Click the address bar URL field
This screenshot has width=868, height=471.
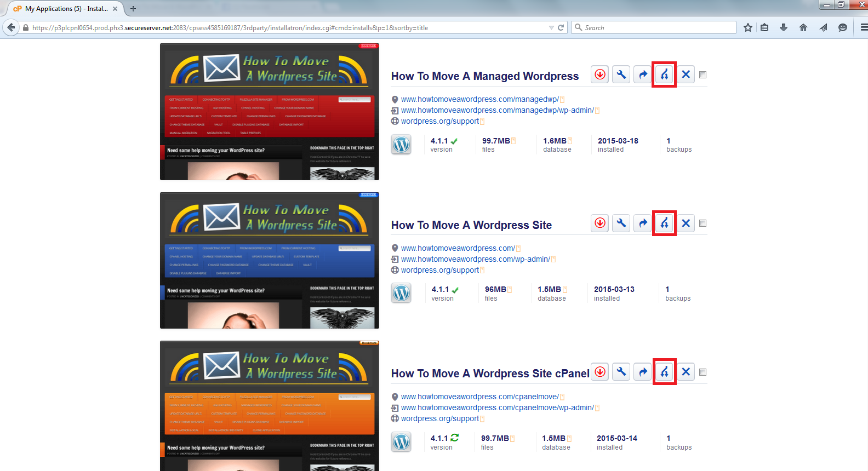285,27
